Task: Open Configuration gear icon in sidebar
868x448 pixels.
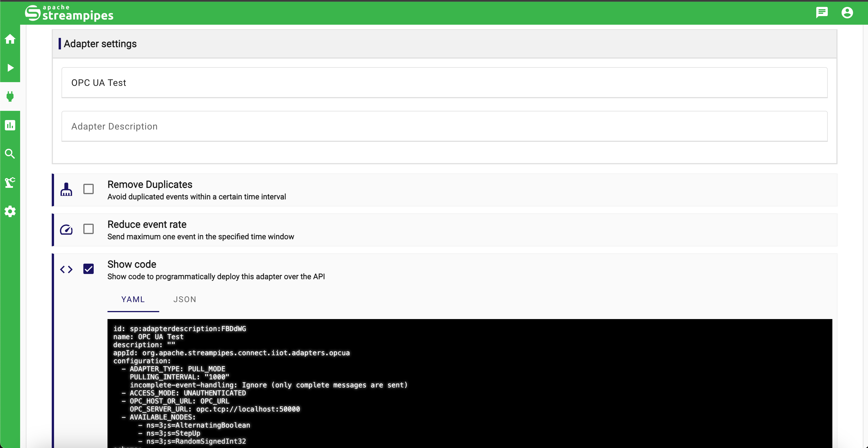Action: tap(10, 211)
